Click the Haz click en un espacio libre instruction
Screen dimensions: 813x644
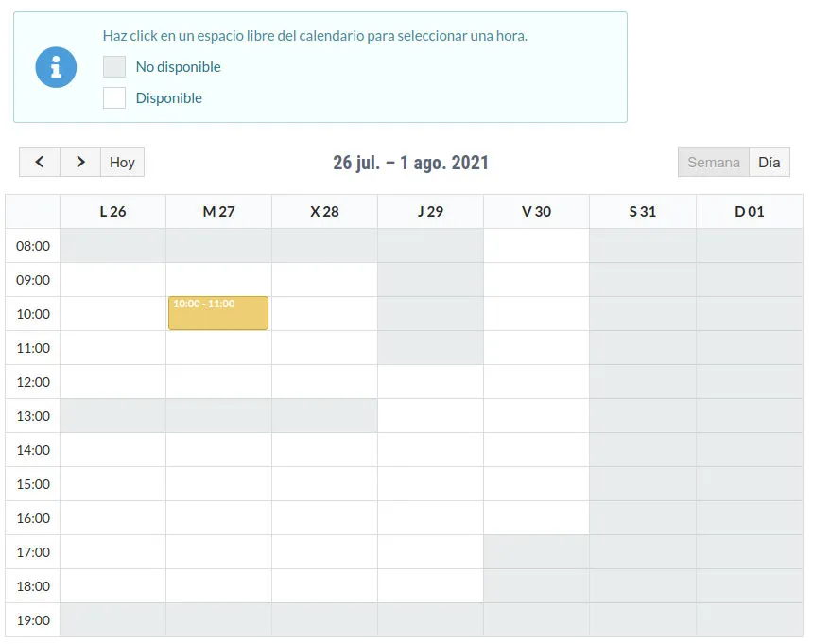[x=315, y=36]
